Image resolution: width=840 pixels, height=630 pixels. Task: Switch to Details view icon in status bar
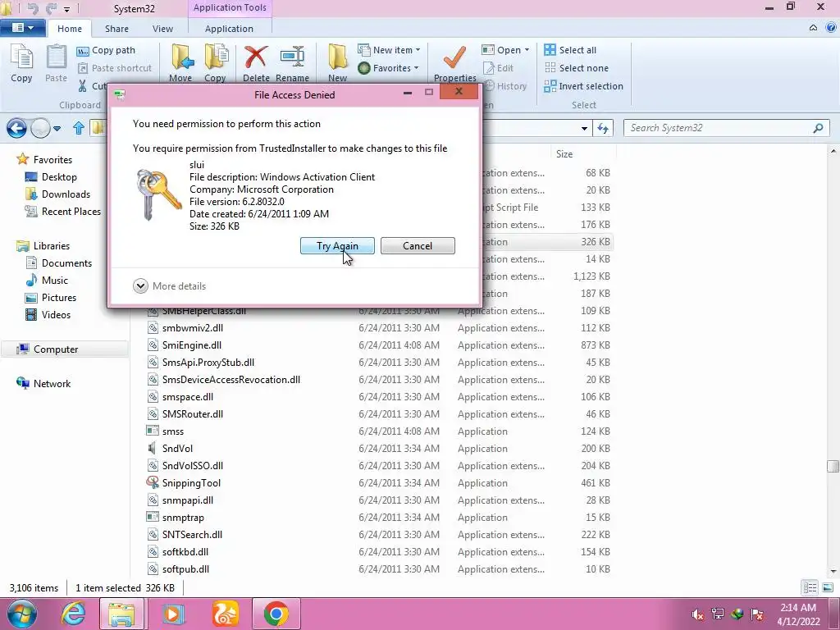(810, 587)
